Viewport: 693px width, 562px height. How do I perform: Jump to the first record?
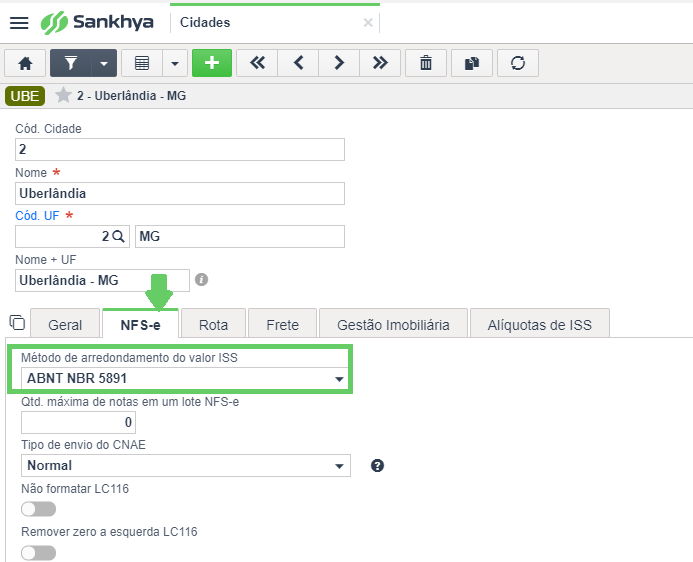pos(257,63)
